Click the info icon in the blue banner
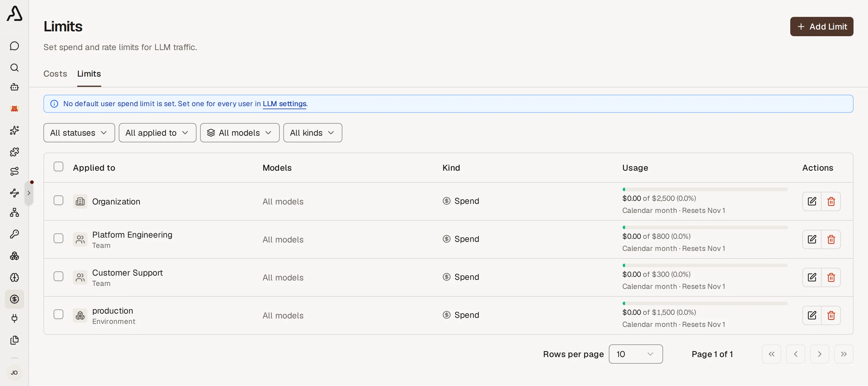Viewport: 868px width, 386px height. (x=54, y=104)
